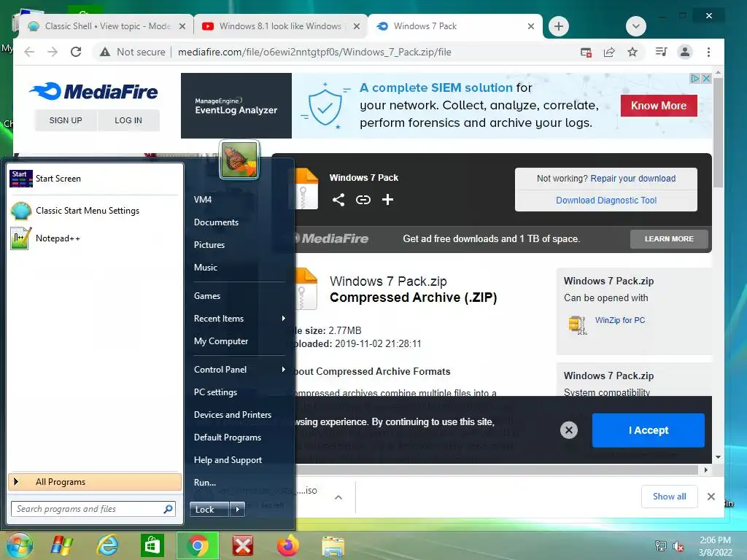Expand All Programs list
This screenshot has width=747, height=560.
94,482
